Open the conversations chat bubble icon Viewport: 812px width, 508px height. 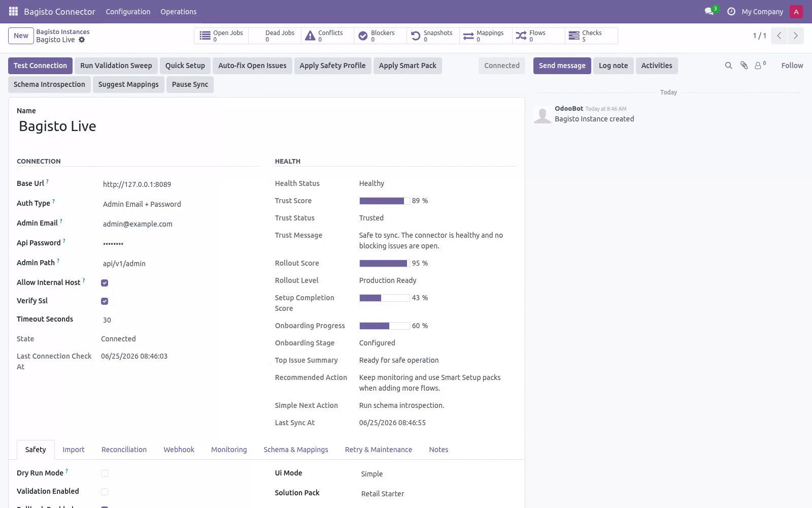[709, 11]
